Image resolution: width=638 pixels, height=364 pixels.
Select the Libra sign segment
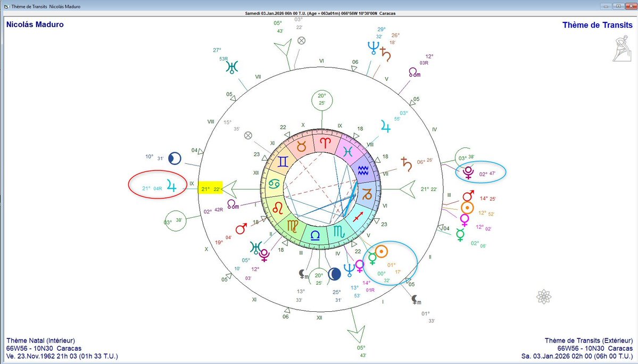coord(315,236)
